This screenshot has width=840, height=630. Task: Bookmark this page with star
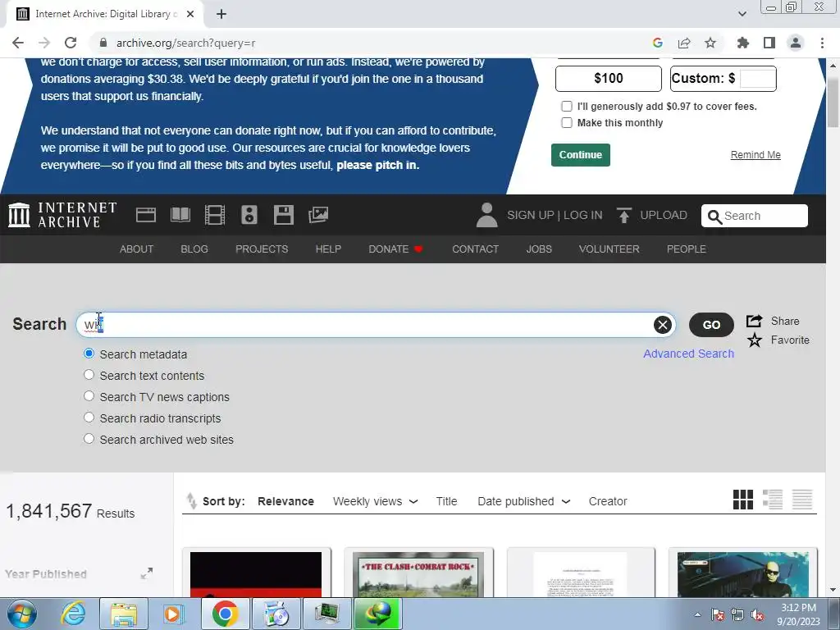(710, 43)
